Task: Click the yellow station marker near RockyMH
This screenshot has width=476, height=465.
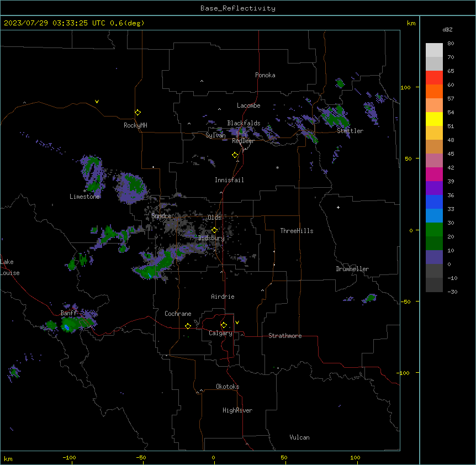Action: (x=137, y=112)
